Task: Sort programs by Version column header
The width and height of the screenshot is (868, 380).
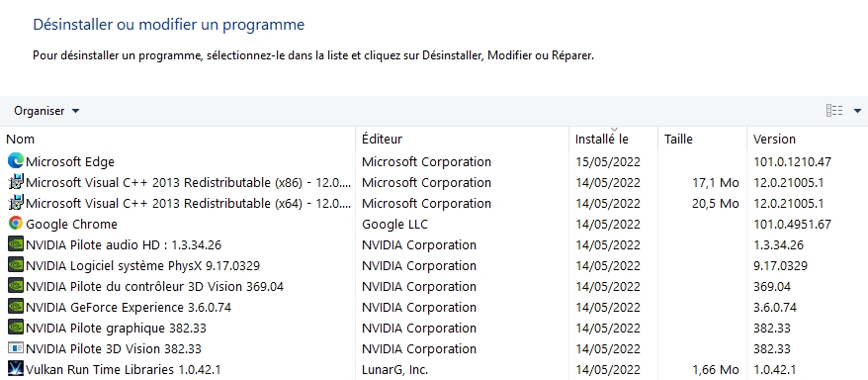Action: [808, 139]
